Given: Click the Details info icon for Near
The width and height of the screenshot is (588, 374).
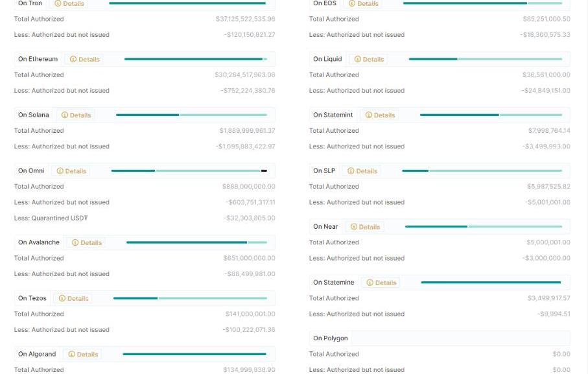Looking at the screenshot, I should pos(353,227).
